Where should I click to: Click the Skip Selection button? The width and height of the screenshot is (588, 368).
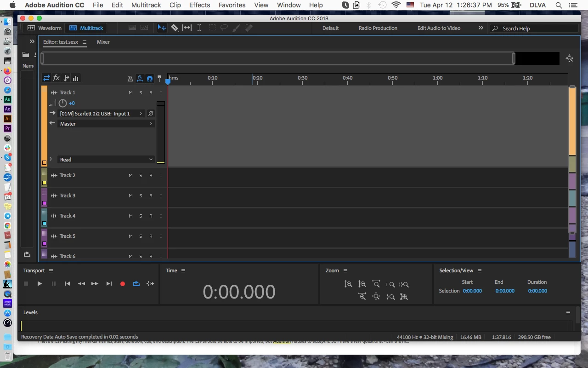pos(150,284)
